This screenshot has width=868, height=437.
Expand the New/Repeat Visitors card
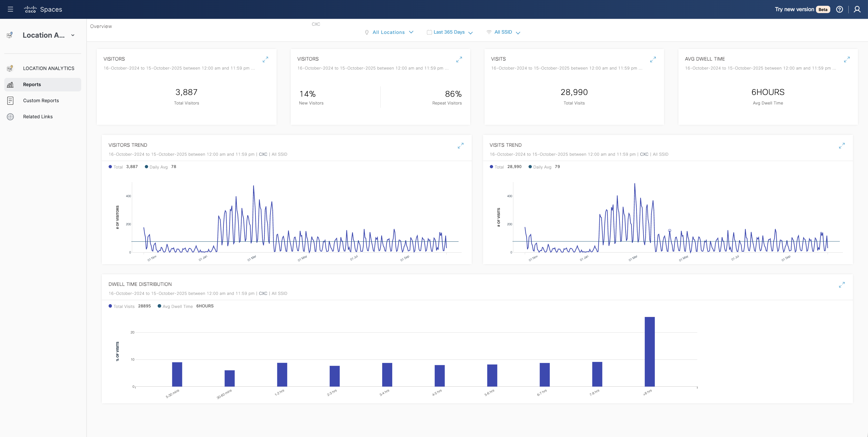click(x=459, y=60)
